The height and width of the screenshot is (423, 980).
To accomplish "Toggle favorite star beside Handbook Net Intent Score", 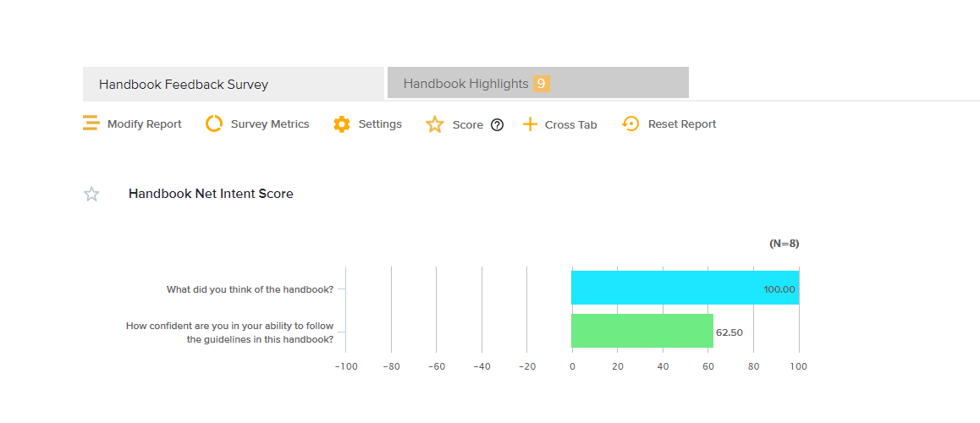I will click(x=91, y=195).
